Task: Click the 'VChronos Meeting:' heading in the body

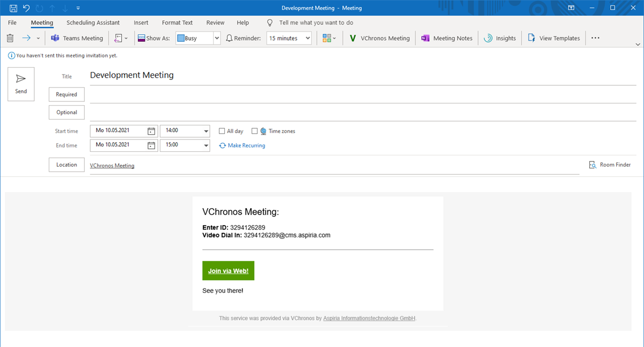Action: (x=240, y=212)
